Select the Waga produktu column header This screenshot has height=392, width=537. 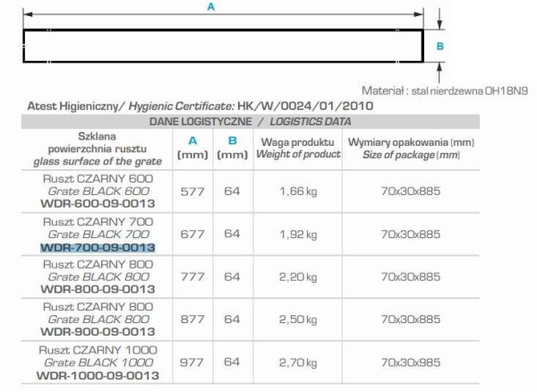click(x=297, y=142)
